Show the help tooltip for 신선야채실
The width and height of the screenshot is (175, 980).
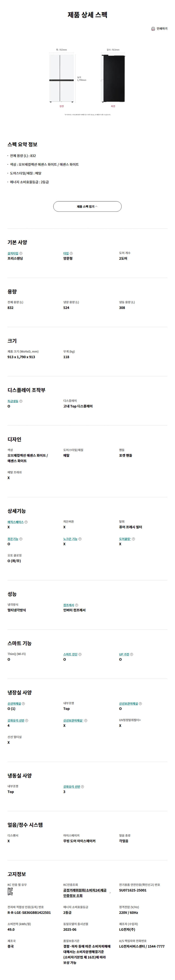pyautogui.click(x=23, y=704)
